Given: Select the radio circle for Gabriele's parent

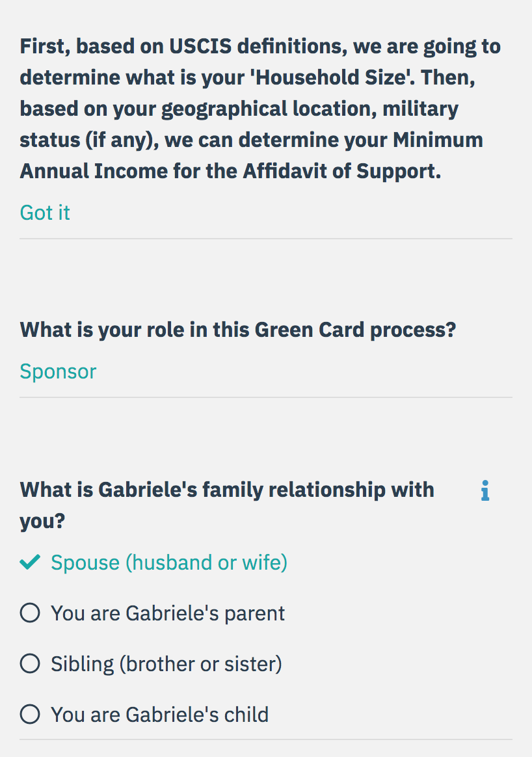Looking at the screenshot, I should point(30,613).
